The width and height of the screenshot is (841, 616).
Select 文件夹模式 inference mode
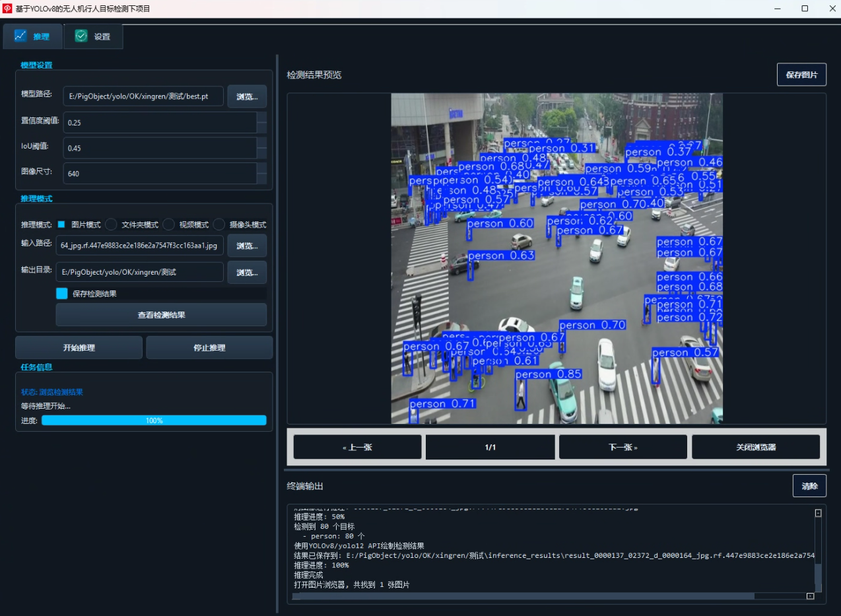pos(112,224)
